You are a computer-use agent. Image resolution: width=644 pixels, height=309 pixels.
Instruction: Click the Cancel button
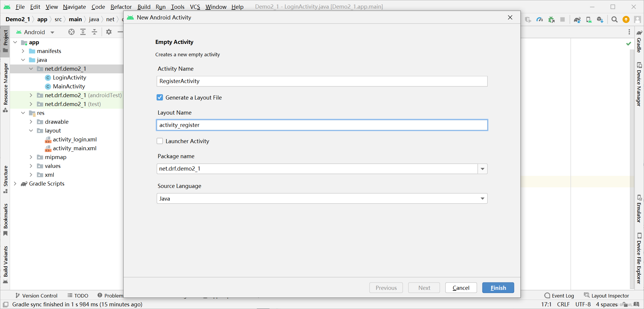pyautogui.click(x=461, y=288)
